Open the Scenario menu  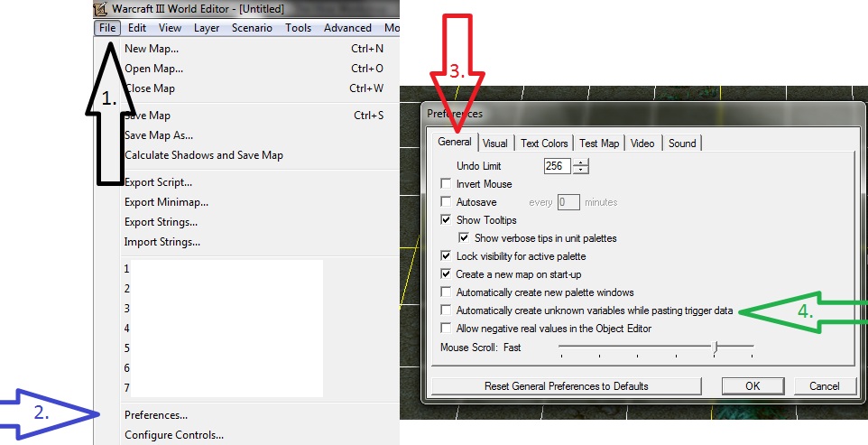tap(252, 28)
